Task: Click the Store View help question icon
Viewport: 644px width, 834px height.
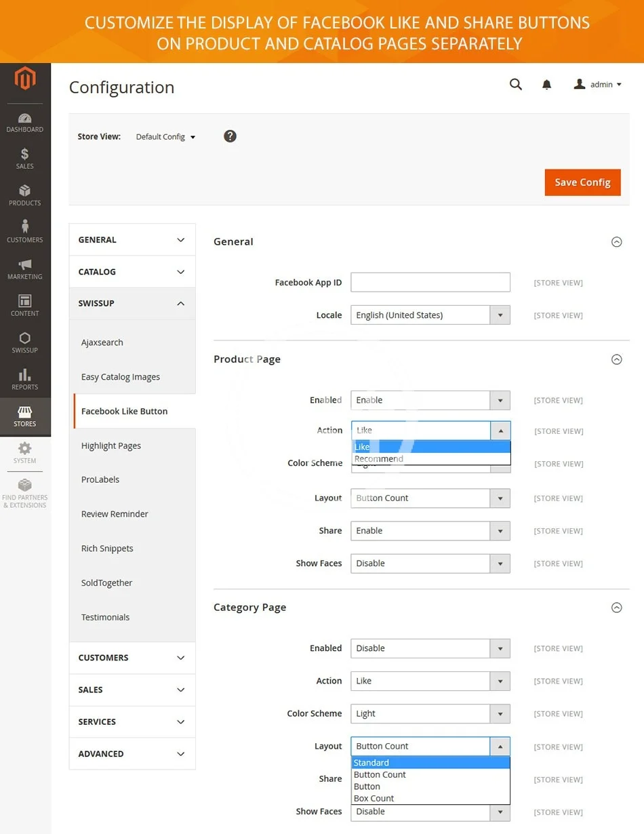Action: click(x=230, y=136)
